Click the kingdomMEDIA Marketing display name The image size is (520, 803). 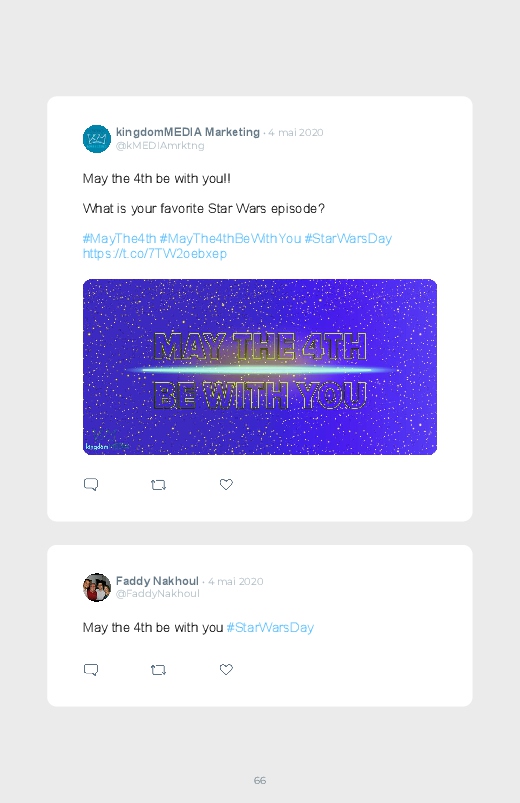pos(188,132)
